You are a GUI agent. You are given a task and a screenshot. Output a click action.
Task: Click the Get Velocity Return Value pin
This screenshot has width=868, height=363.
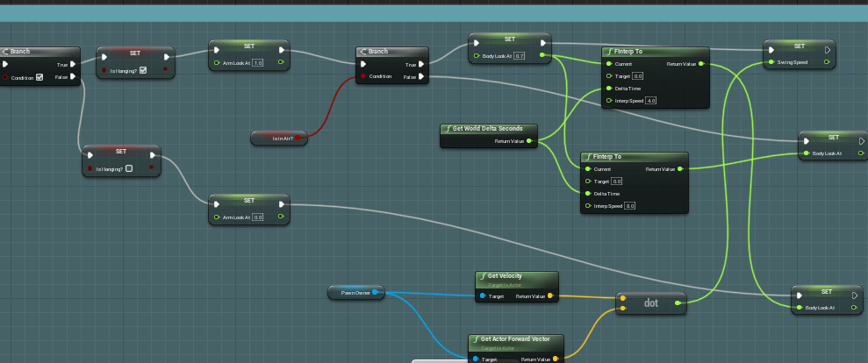[553, 296]
